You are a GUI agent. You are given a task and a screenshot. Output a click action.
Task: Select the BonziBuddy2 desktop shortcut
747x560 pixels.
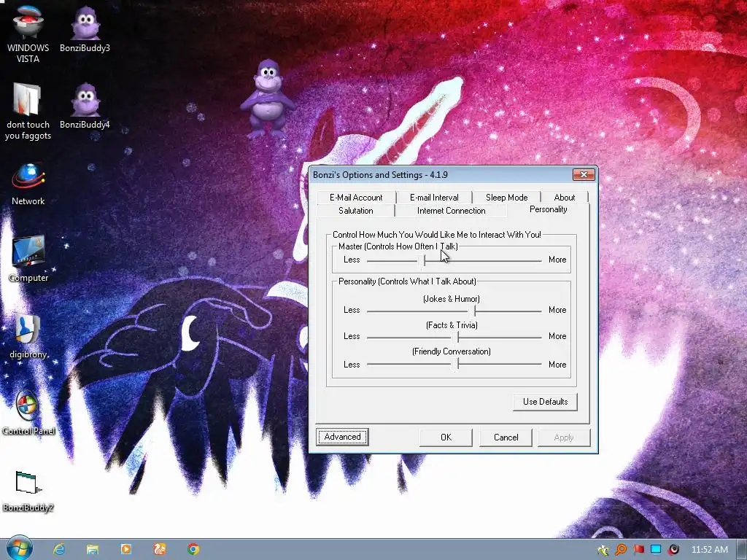click(x=28, y=491)
